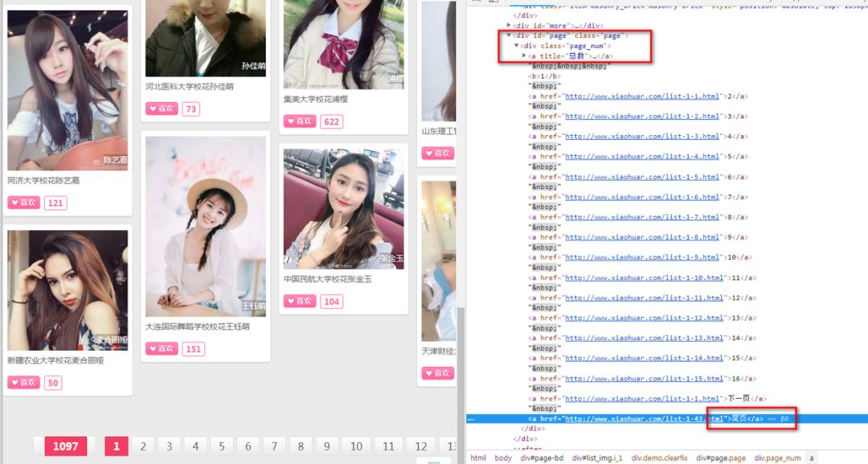Click the like count 73
This screenshot has width=868, height=464.
(191, 109)
